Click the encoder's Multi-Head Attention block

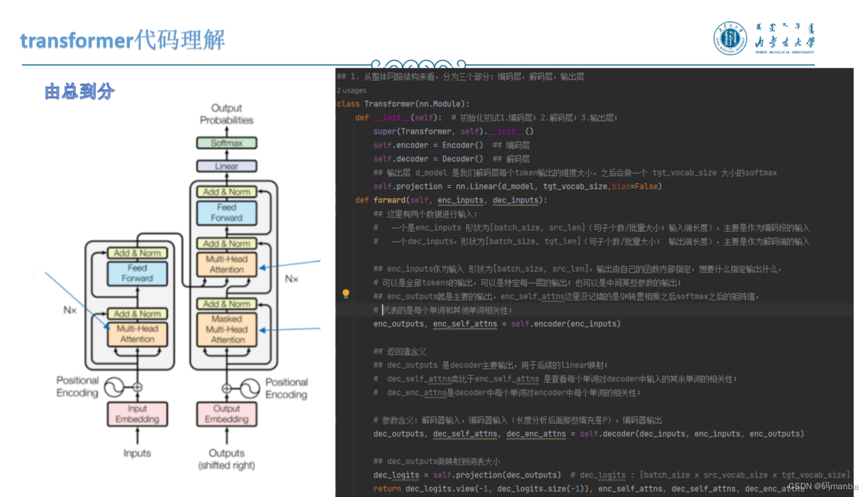(138, 334)
